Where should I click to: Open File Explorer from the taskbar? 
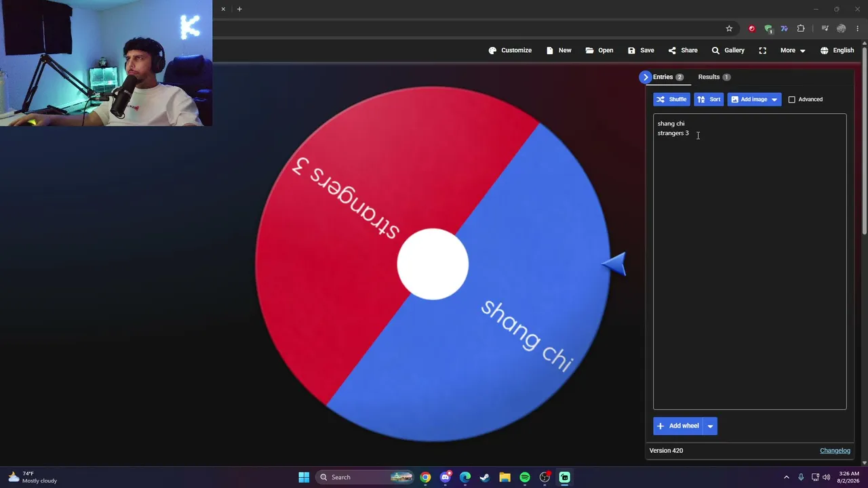(x=505, y=477)
